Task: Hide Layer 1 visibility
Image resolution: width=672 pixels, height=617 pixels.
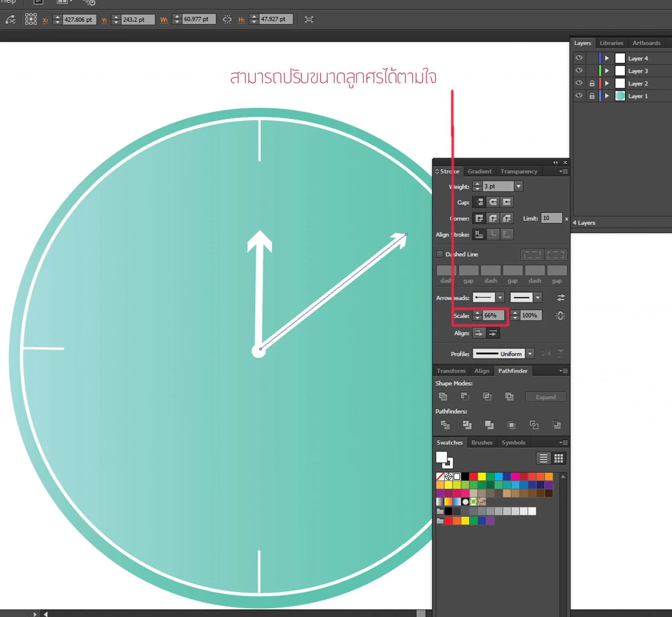Action: (579, 96)
